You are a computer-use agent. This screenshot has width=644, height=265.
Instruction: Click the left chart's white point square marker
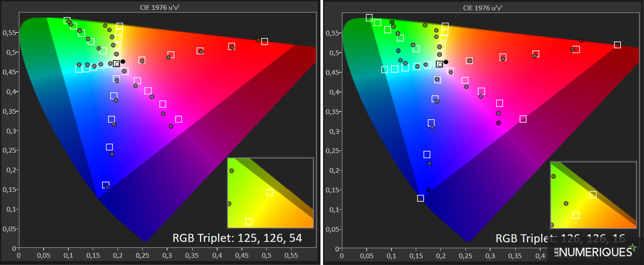tap(117, 63)
